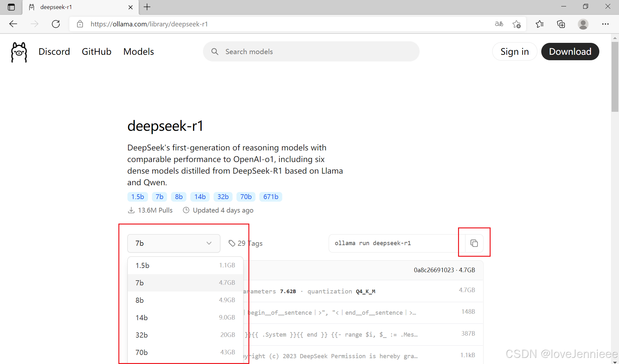Open the 29 Tags link
619x364 pixels.
click(x=245, y=243)
